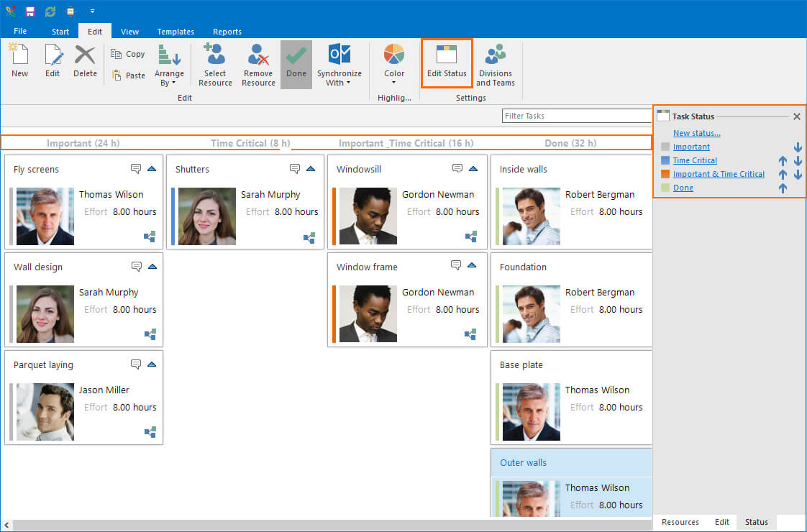
Task: Click orange Important & Time Critical swatch
Action: point(665,174)
